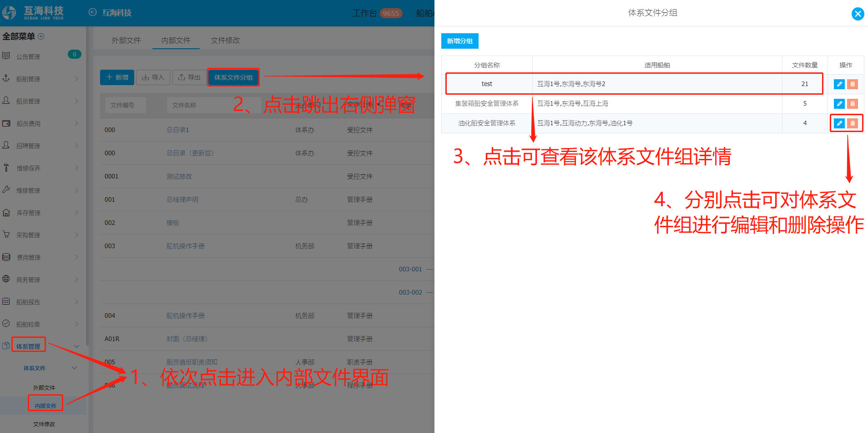Expand the 费用管理 menu chevron
The height and width of the screenshot is (433, 868).
point(76,257)
